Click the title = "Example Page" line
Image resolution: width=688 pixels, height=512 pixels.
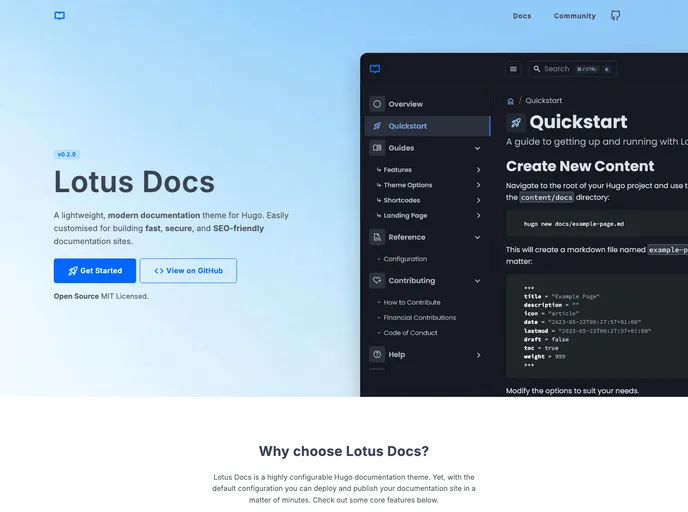(x=561, y=297)
